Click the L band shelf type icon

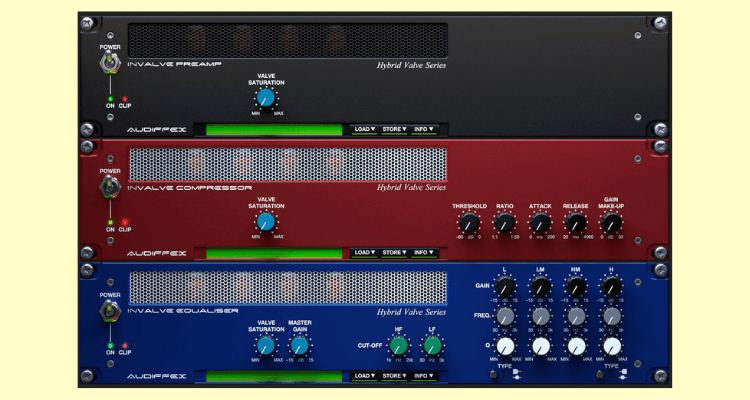click(x=516, y=372)
